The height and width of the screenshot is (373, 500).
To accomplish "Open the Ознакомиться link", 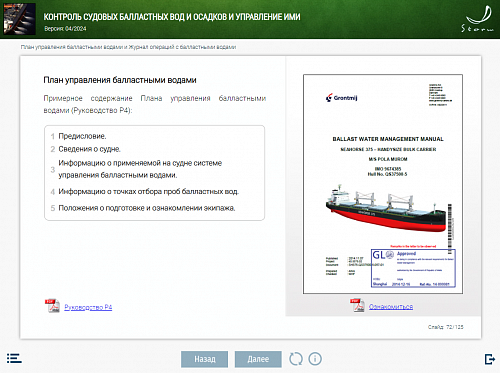I will (391, 306).
